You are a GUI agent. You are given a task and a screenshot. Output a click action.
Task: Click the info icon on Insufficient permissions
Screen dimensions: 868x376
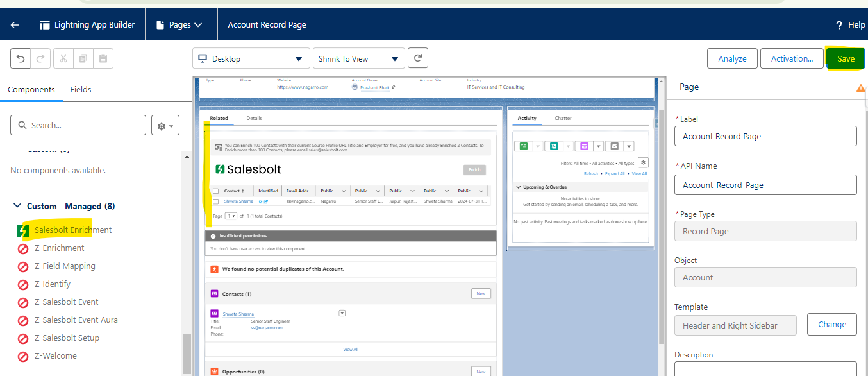(x=213, y=236)
